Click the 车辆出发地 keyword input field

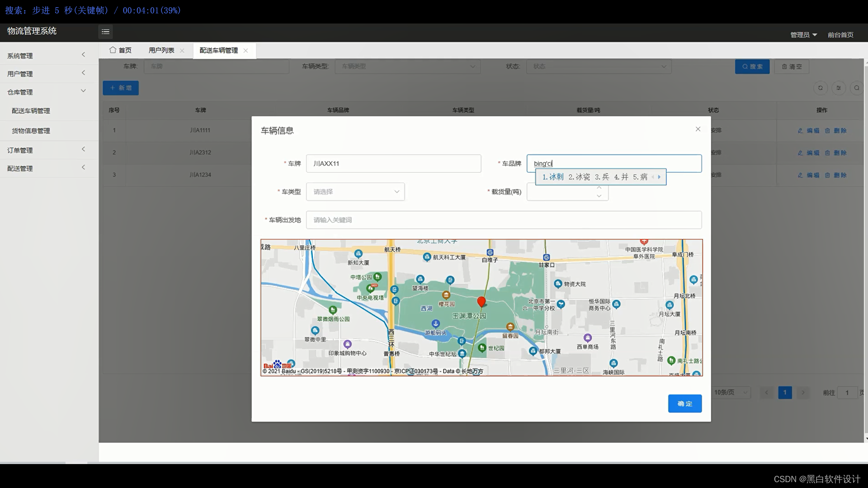point(504,220)
